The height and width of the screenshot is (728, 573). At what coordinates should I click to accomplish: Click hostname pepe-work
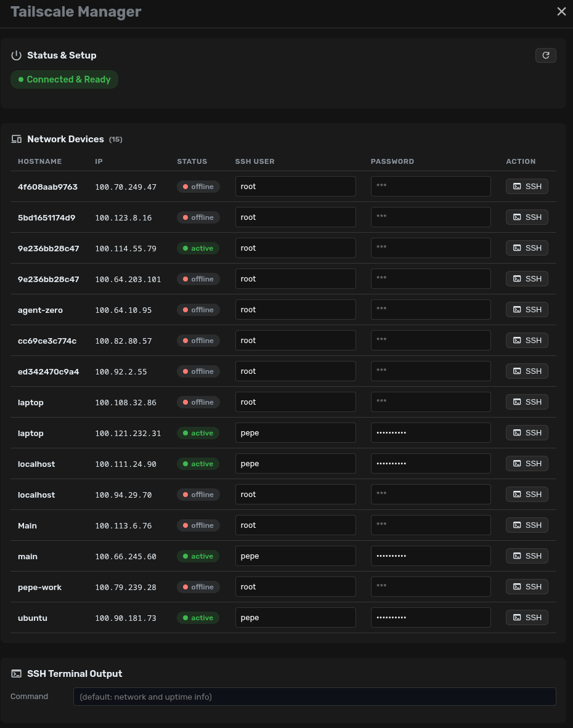(39, 588)
